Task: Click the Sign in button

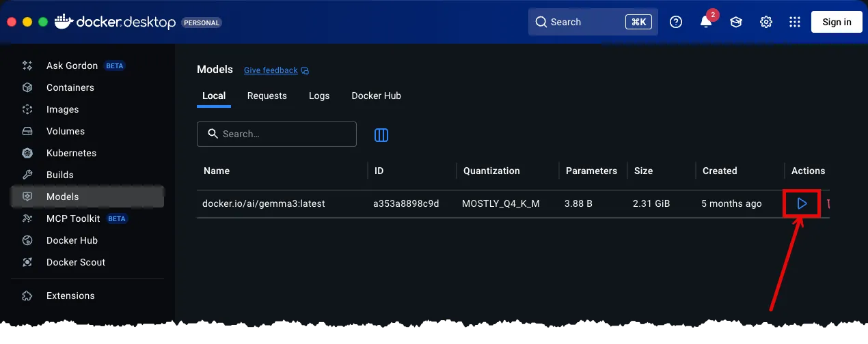Action: [837, 22]
